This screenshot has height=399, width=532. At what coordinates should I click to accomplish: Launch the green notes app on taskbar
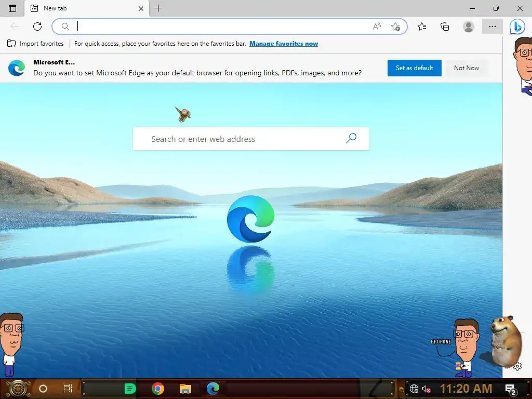[130, 389]
